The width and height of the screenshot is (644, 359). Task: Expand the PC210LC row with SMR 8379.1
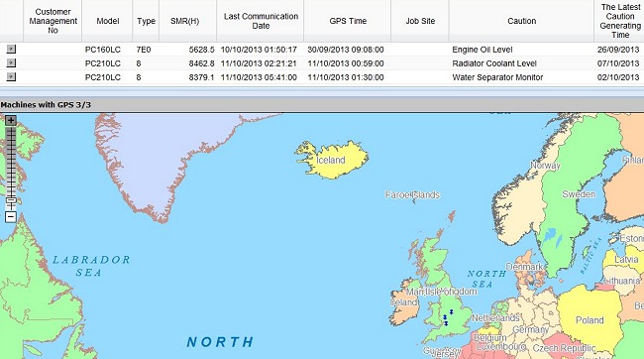click(11, 77)
